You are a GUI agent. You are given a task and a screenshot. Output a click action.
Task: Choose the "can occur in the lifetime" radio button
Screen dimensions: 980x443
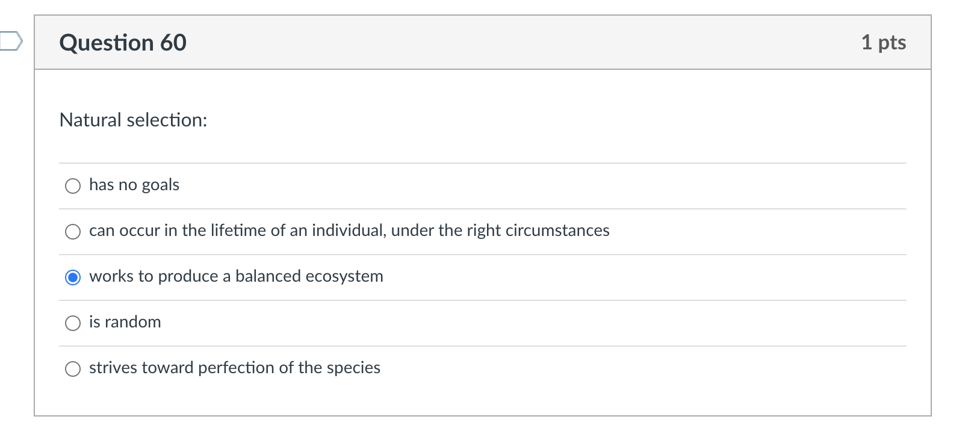[x=73, y=232]
